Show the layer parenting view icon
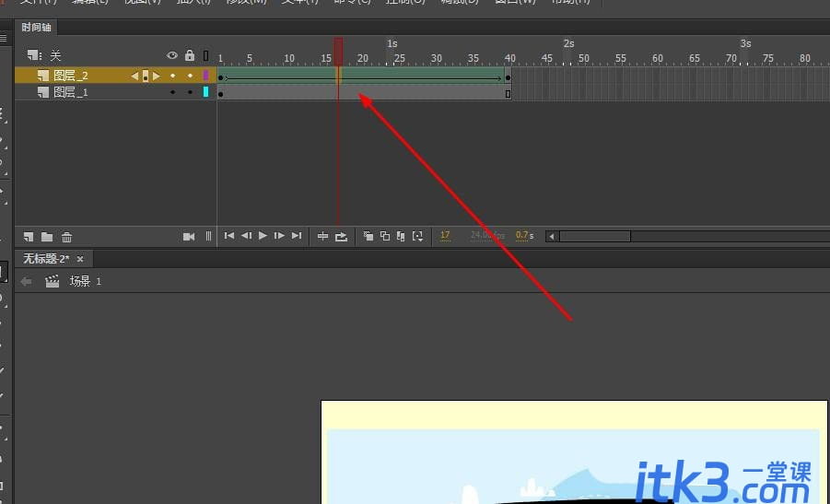This screenshot has height=504, width=830. [208, 236]
